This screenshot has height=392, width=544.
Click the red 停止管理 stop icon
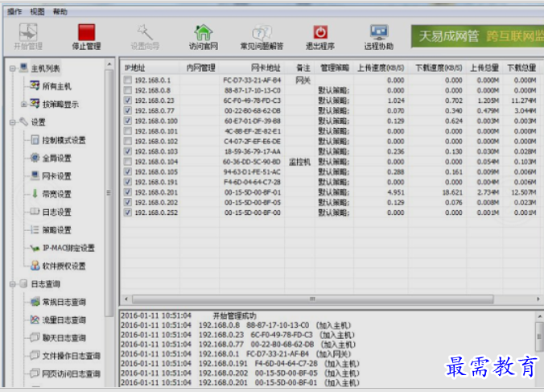[86, 32]
